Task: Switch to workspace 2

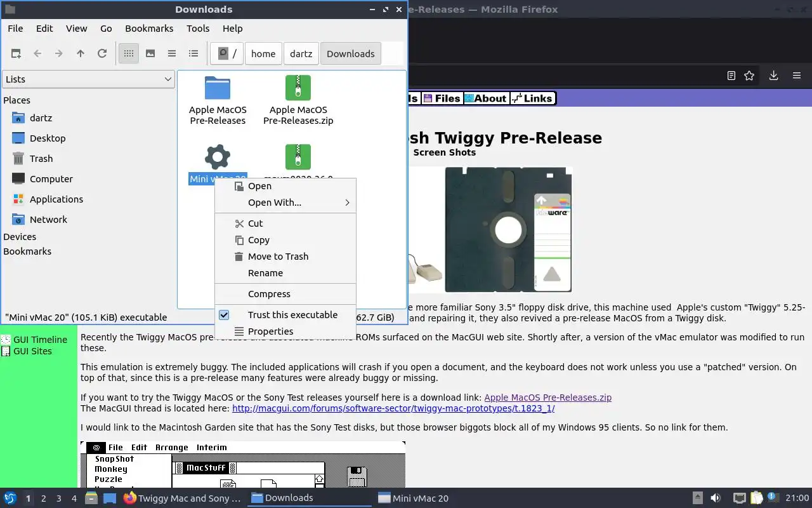Action: point(43,498)
